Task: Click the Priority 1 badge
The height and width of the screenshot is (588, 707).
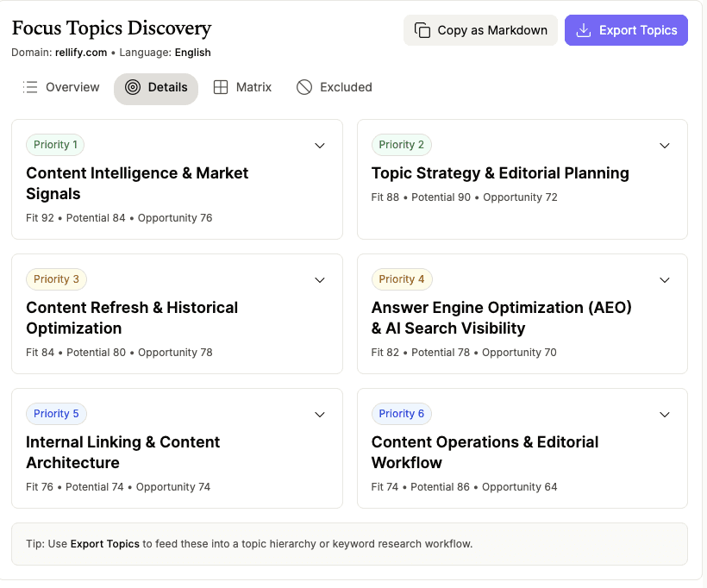Action: (55, 145)
